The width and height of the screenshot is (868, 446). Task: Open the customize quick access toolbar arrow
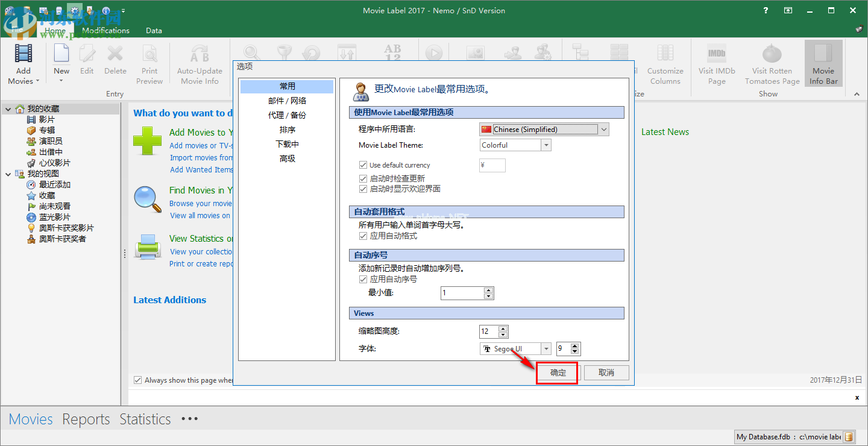pos(123,11)
